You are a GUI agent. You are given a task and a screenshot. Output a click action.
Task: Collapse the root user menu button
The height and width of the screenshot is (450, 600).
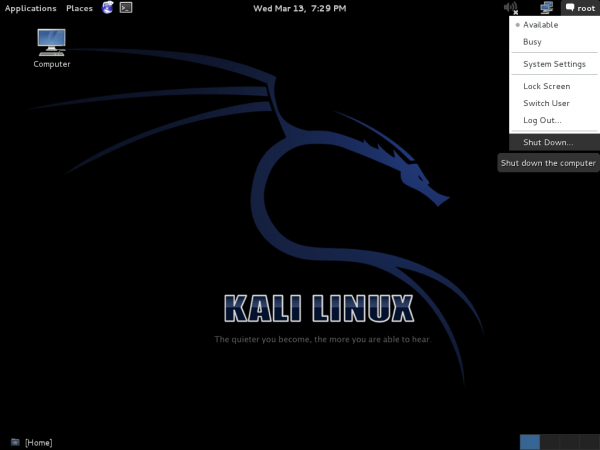pos(580,8)
